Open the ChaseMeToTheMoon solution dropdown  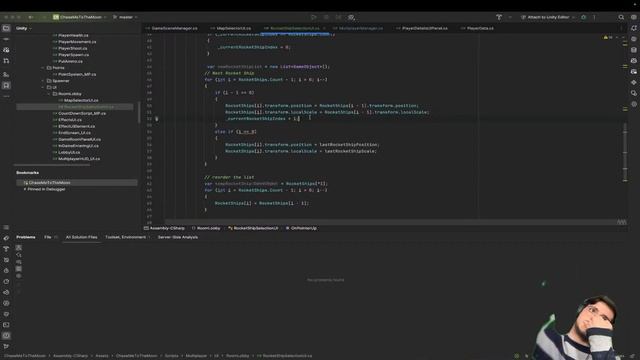(x=80, y=17)
